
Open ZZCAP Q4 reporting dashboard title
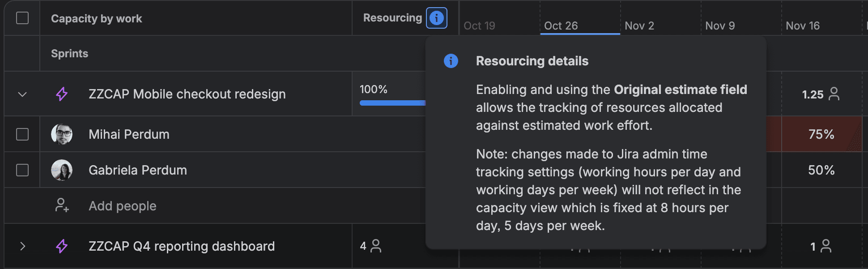click(x=182, y=246)
